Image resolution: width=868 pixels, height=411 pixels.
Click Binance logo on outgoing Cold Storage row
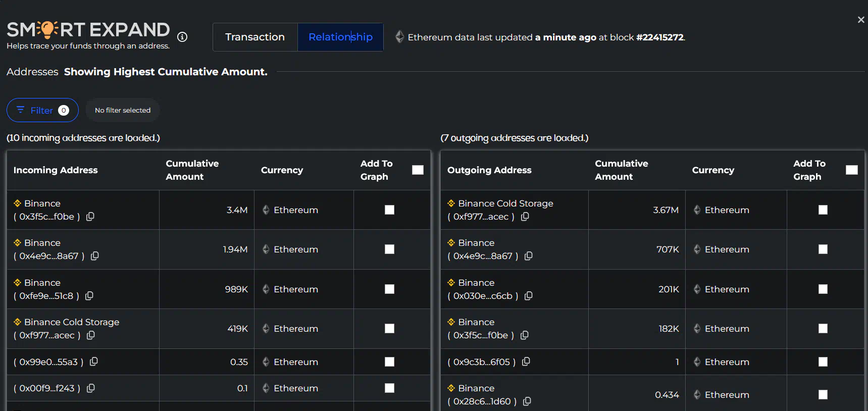point(451,203)
